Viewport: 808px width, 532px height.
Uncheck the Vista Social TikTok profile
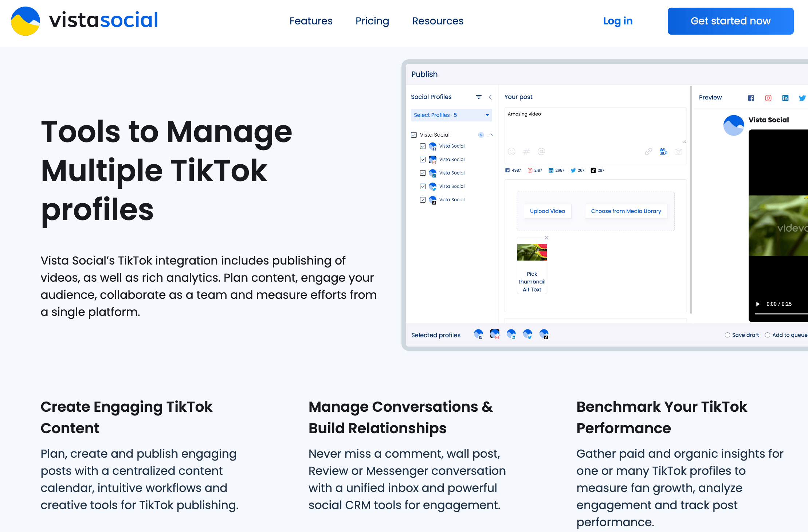(423, 200)
